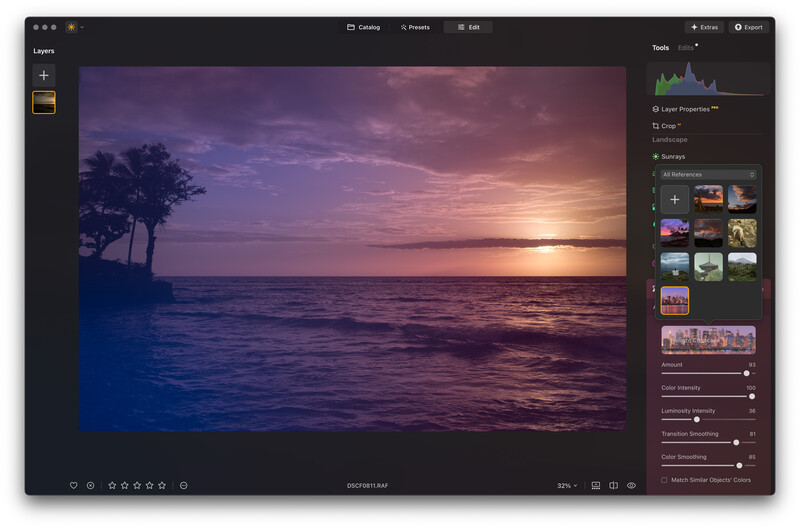Click the fit-to-screen icon in bottom bar

click(595, 485)
